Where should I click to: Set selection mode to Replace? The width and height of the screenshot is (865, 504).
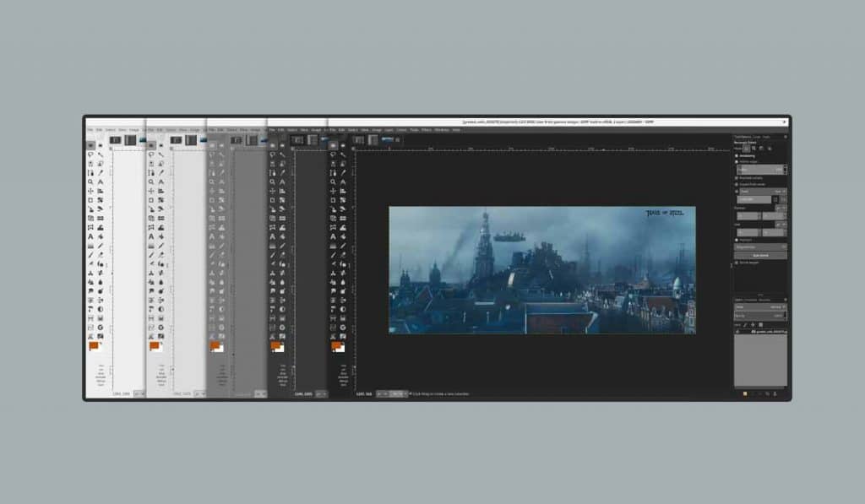point(747,149)
